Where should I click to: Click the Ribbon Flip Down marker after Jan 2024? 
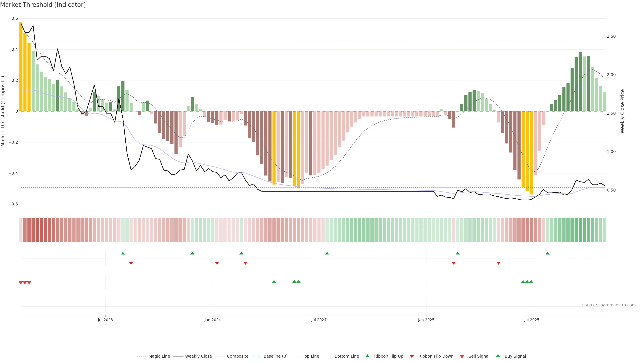pos(217,263)
